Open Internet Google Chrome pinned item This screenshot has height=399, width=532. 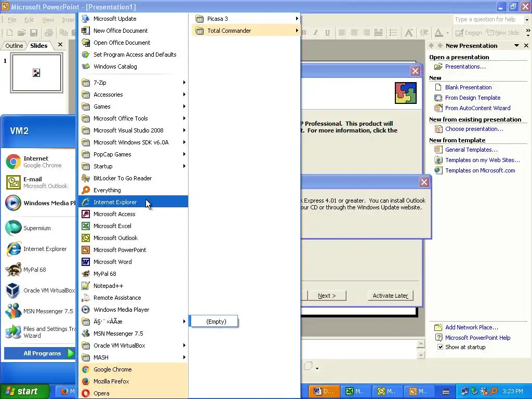point(39,162)
